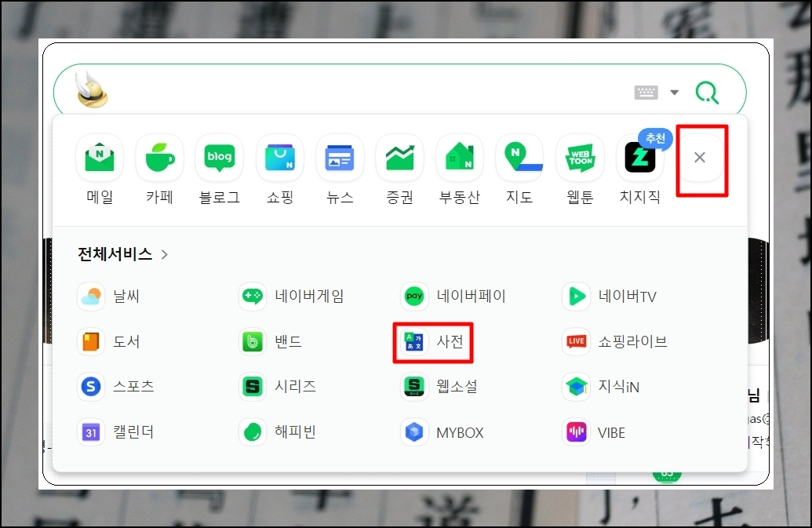Image resolution: width=812 pixels, height=528 pixels.
Task: Open Shopping Live (쇼핑라이브) service
Action: click(615, 342)
